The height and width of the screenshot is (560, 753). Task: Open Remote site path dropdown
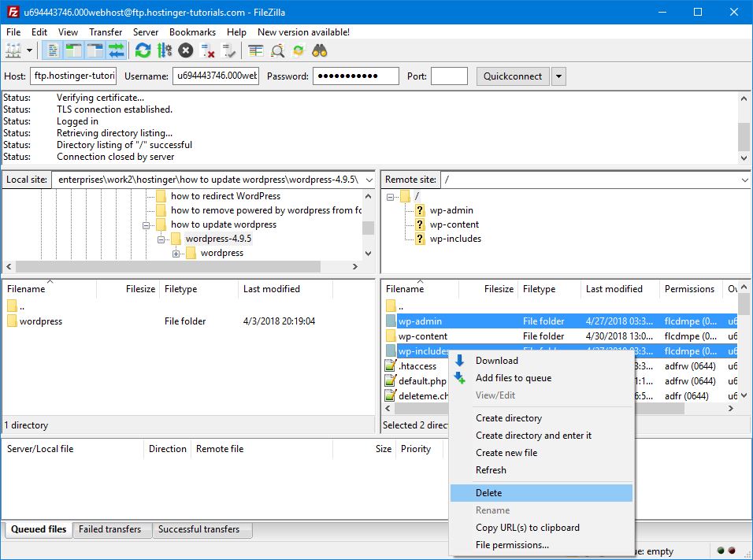point(744,180)
